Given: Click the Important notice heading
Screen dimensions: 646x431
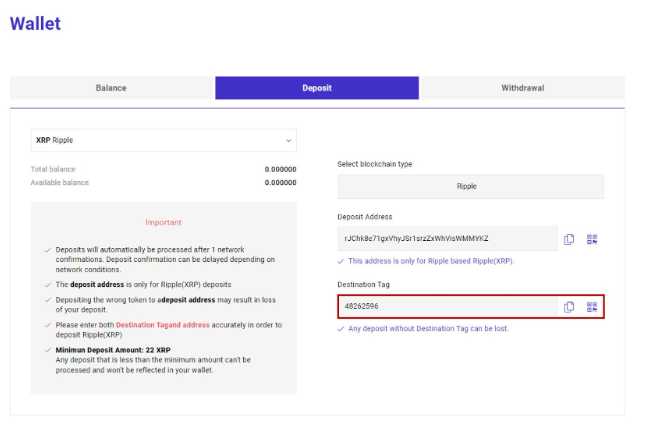Looking at the screenshot, I should click(163, 223).
